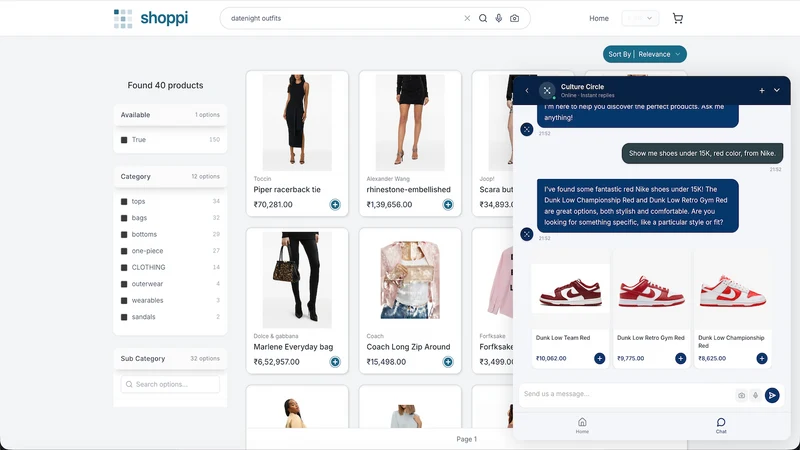Click the Found 40 products text
The height and width of the screenshot is (450, 800).
pyautogui.click(x=165, y=85)
